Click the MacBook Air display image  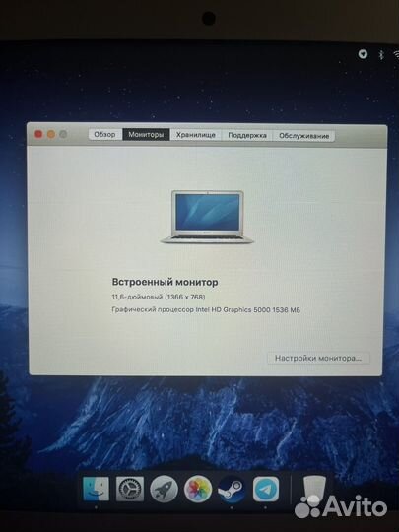click(207, 217)
